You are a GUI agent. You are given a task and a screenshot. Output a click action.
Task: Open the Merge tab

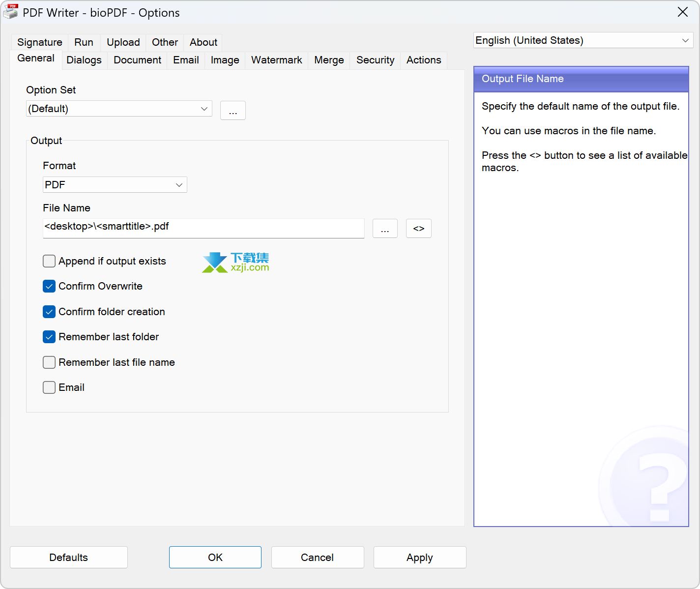point(329,60)
